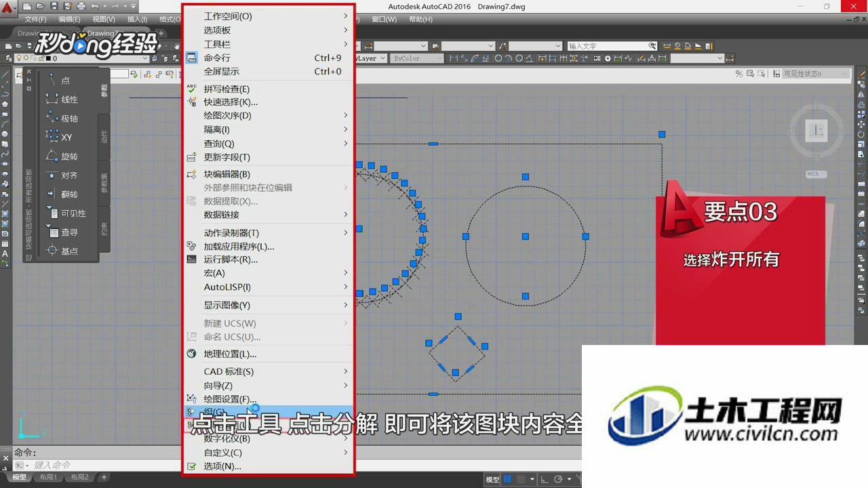
Task: Select the 对齐 (Alignment) parameter tool
Action: pyautogui.click(x=61, y=175)
